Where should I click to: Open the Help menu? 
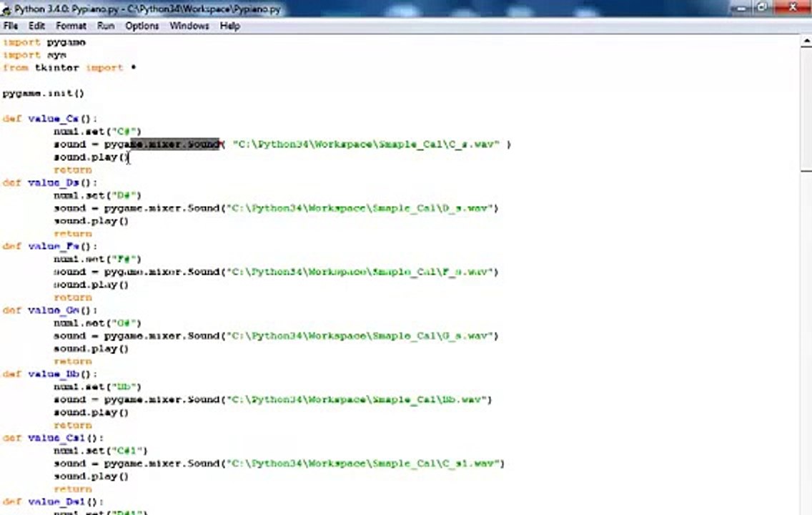click(229, 25)
